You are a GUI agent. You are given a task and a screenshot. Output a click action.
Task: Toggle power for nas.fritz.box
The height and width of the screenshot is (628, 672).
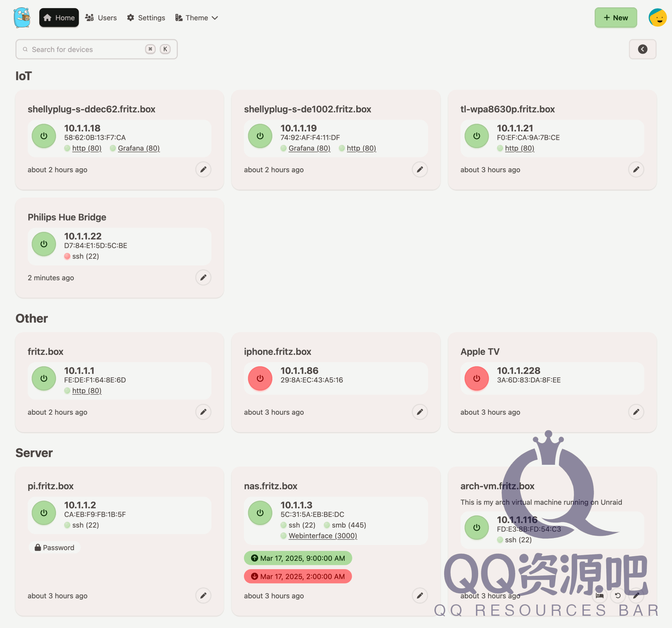coord(260,513)
